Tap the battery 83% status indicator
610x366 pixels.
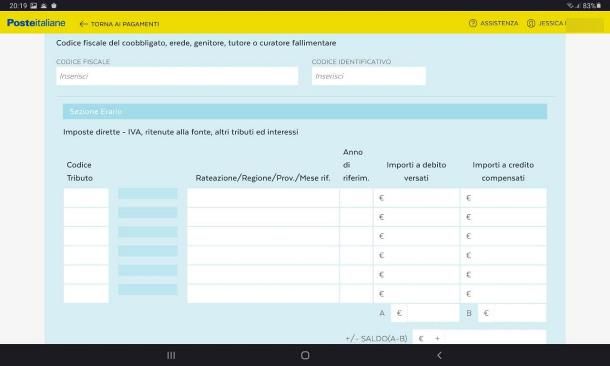(591, 5)
